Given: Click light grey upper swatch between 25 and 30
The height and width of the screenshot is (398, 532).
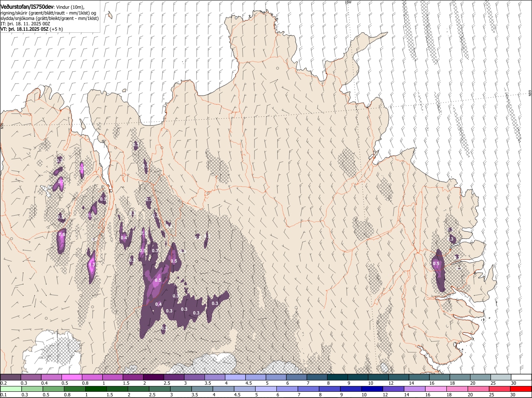Looking at the screenshot, I should (501, 377).
